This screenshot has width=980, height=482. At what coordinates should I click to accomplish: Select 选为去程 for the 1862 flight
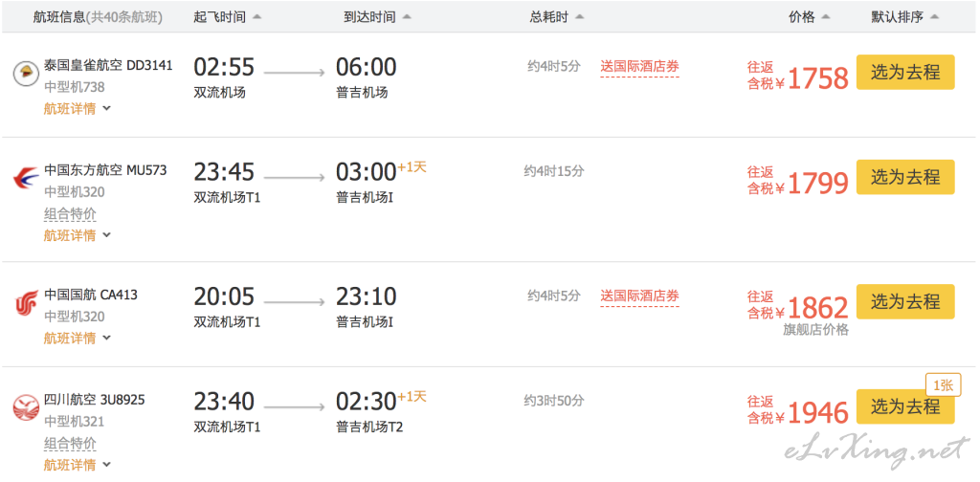coord(905,301)
